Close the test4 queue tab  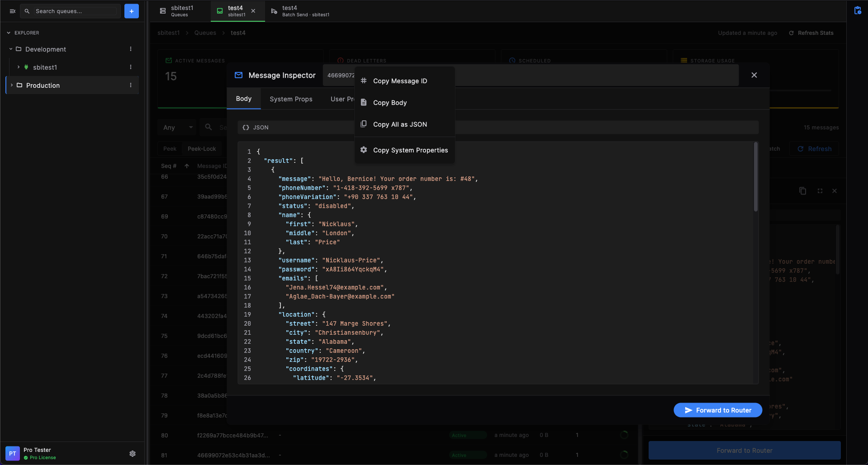pos(253,11)
